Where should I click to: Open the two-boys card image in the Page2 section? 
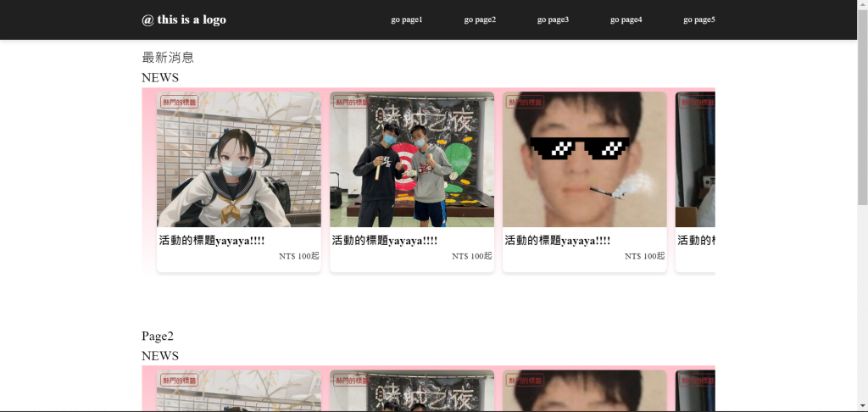(x=412, y=391)
